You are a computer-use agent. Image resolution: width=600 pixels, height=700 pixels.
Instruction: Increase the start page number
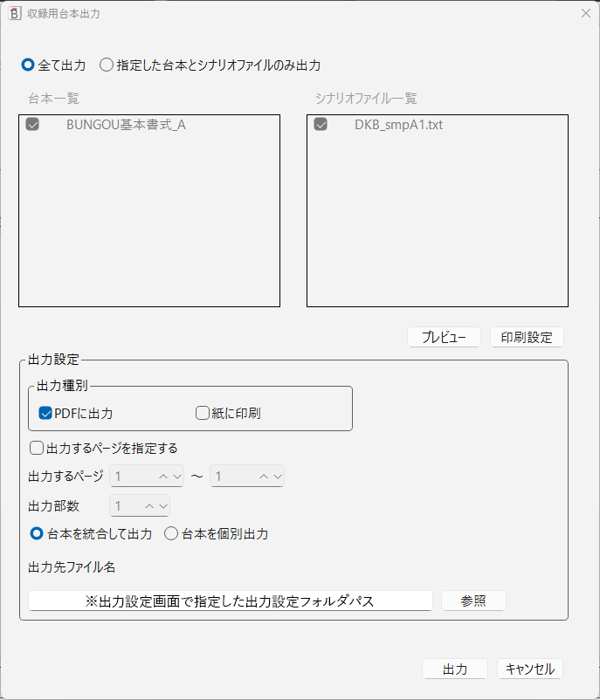pyautogui.click(x=163, y=477)
